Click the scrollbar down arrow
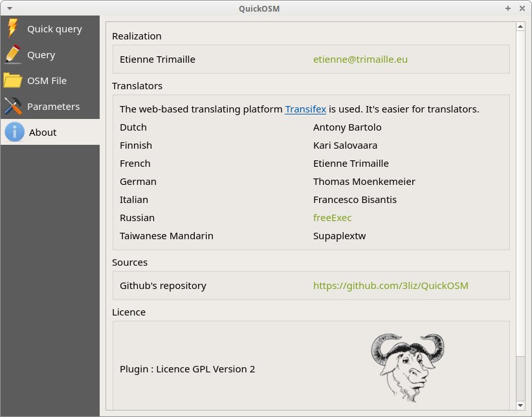Viewport: 532px width, 417px height. coord(520,405)
